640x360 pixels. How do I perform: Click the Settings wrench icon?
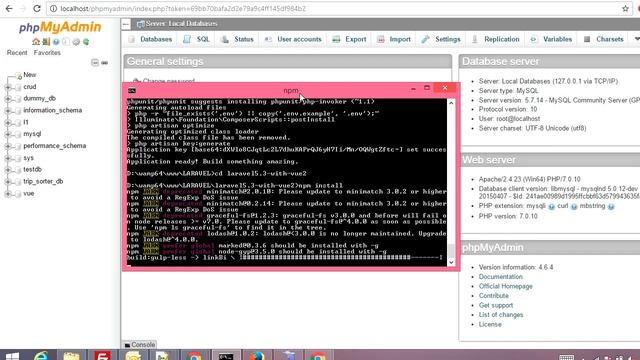click(425, 39)
